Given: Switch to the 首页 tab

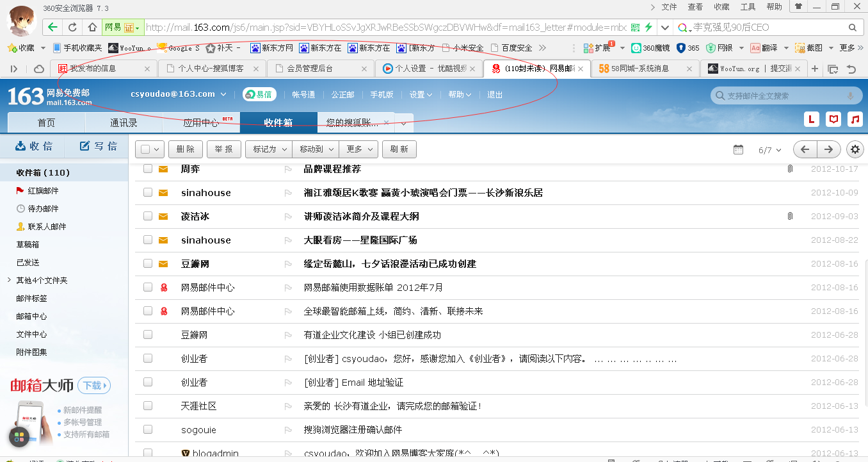Looking at the screenshot, I should 46,123.
